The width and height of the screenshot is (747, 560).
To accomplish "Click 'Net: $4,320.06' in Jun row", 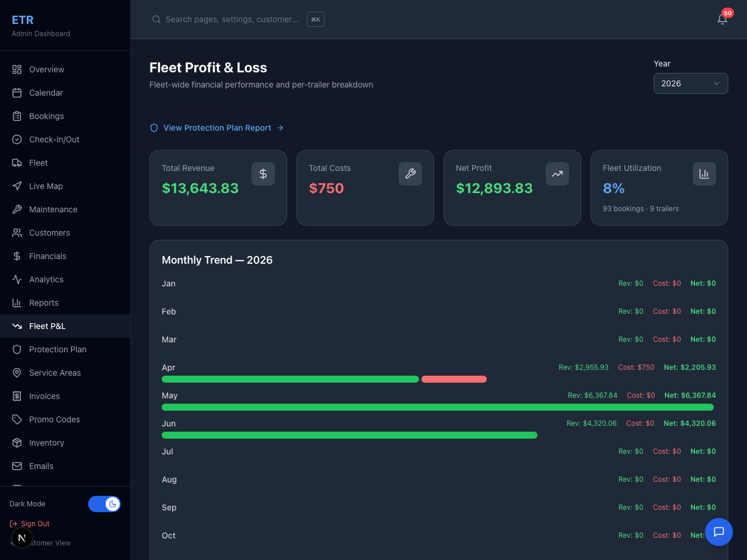I will pos(690,423).
